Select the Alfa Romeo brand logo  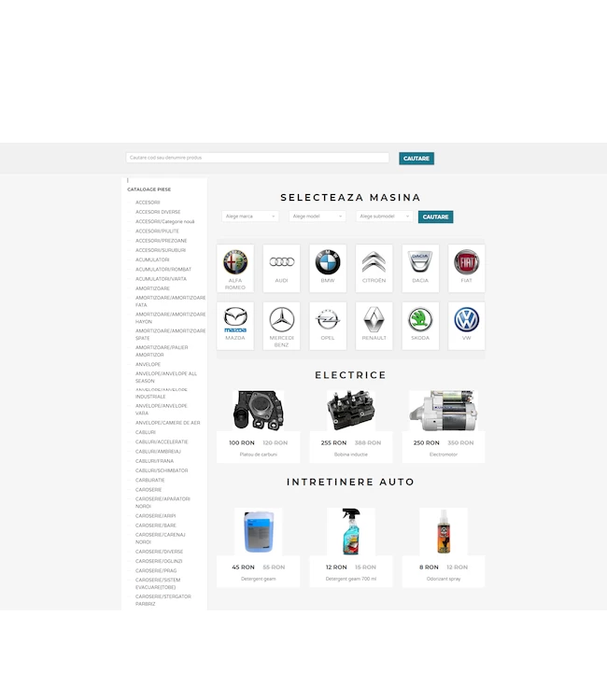[x=235, y=262]
